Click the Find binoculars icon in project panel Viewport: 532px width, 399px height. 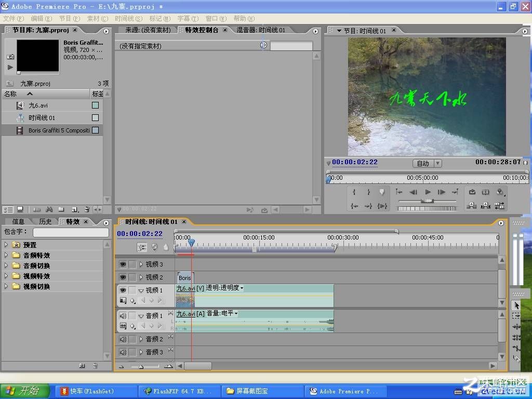click(49, 209)
